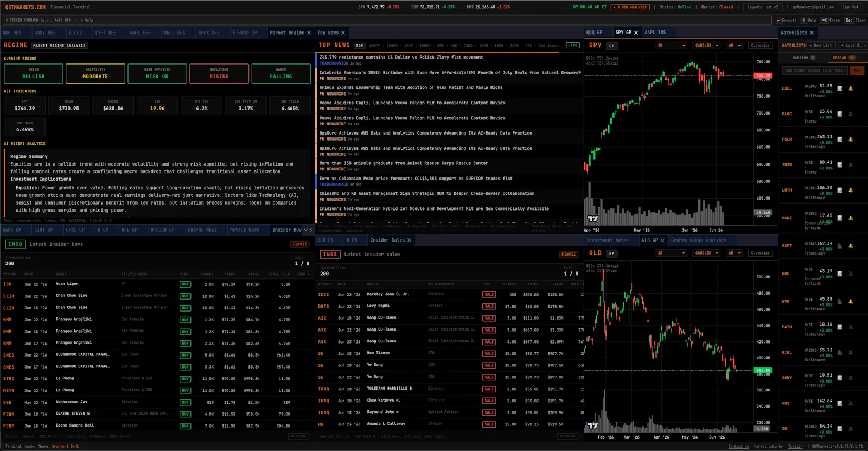Open the note icon for MSFT
Viewport: 868px width, 451px height.
pyautogui.click(x=840, y=246)
